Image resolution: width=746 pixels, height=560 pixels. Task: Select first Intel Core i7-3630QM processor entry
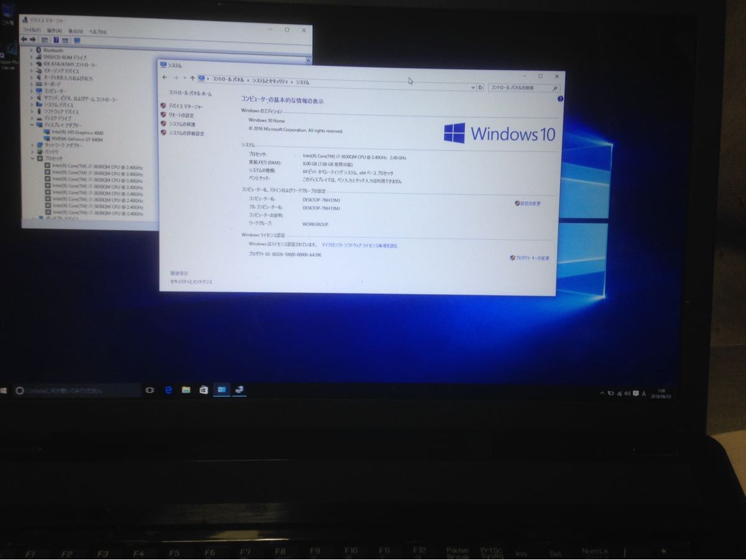(x=98, y=167)
